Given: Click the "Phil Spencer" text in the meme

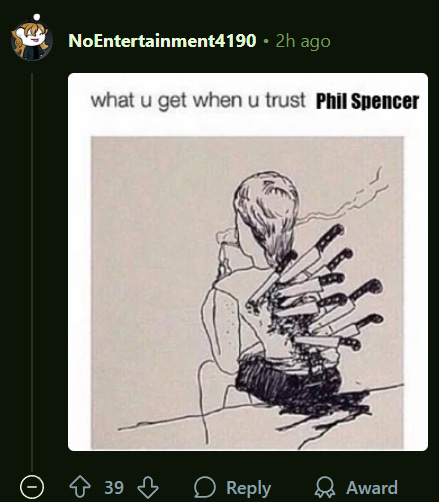Looking at the screenshot, I should 367,101.
